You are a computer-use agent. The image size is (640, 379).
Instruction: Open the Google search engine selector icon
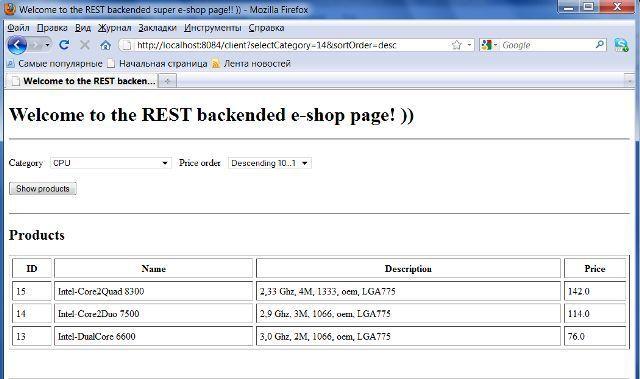pyautogui.click(x=489, y=45)
